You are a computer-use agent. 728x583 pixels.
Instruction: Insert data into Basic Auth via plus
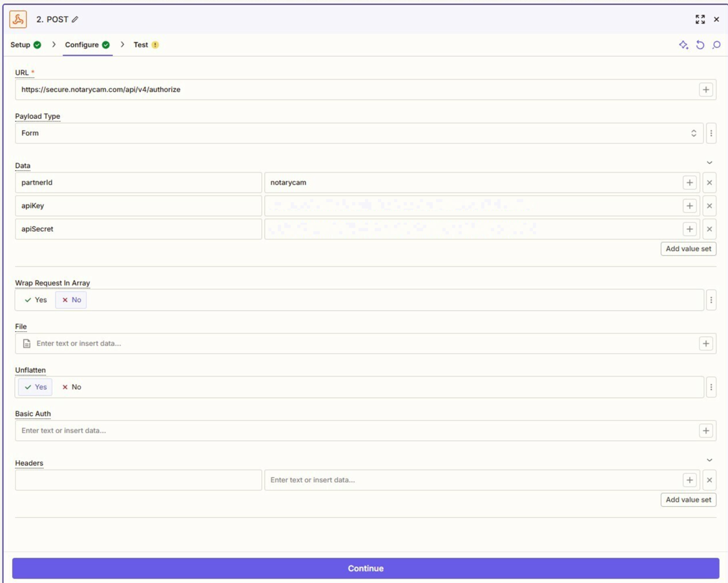tap(705, 431)
